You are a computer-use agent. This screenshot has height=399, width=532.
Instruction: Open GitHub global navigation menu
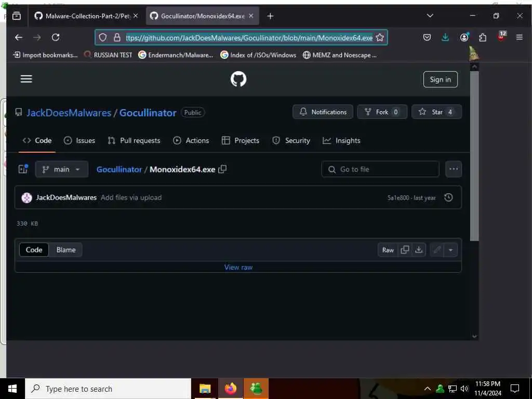[x=26, y=79]
